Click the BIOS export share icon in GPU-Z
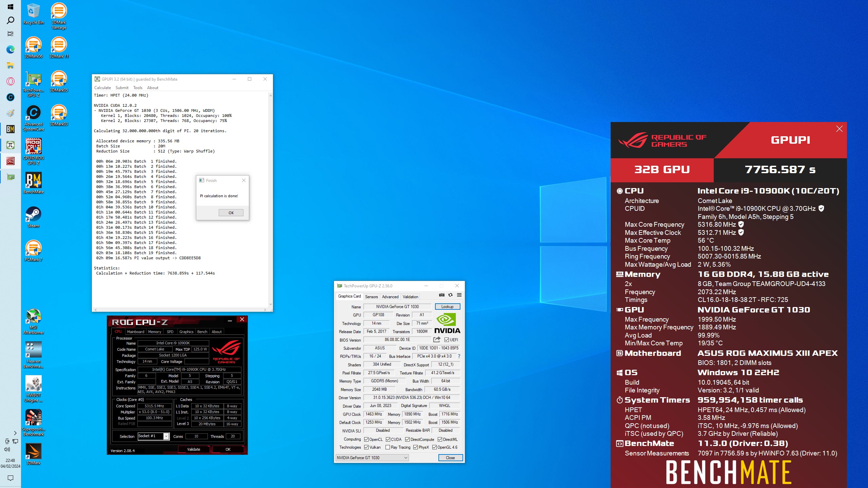Image resolution: width=868 pixels, height=488 pixels. point(437,340)
